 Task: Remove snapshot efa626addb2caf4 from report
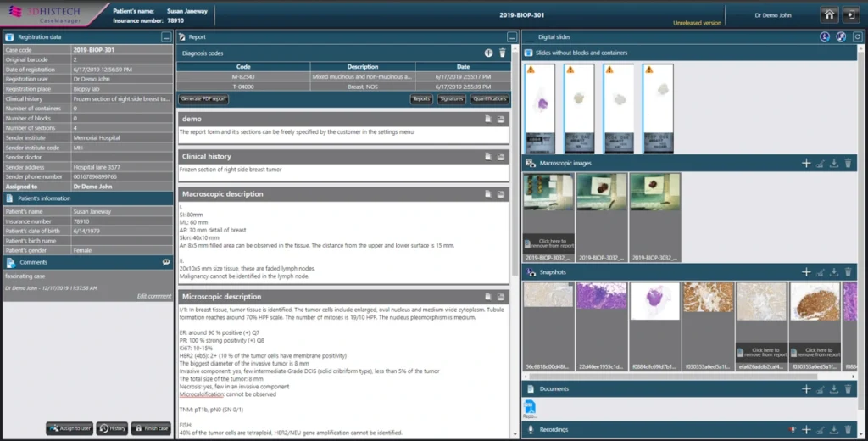[x=762, y=352]
